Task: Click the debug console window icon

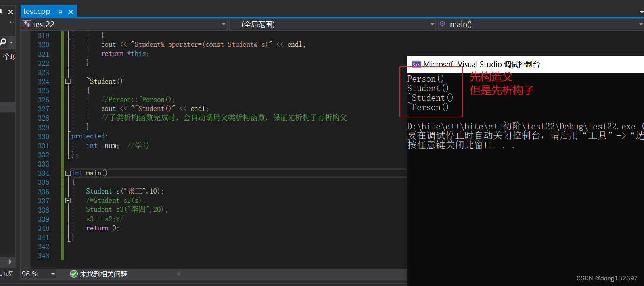Action: (416, 65)
